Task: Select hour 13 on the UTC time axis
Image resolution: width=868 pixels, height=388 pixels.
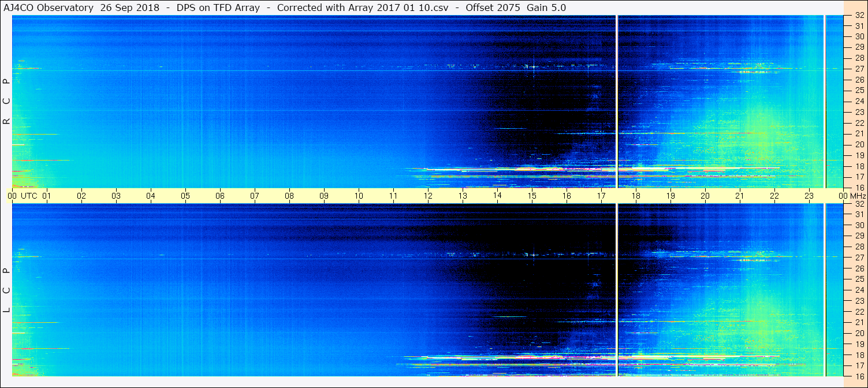Action: click(463, 196)
